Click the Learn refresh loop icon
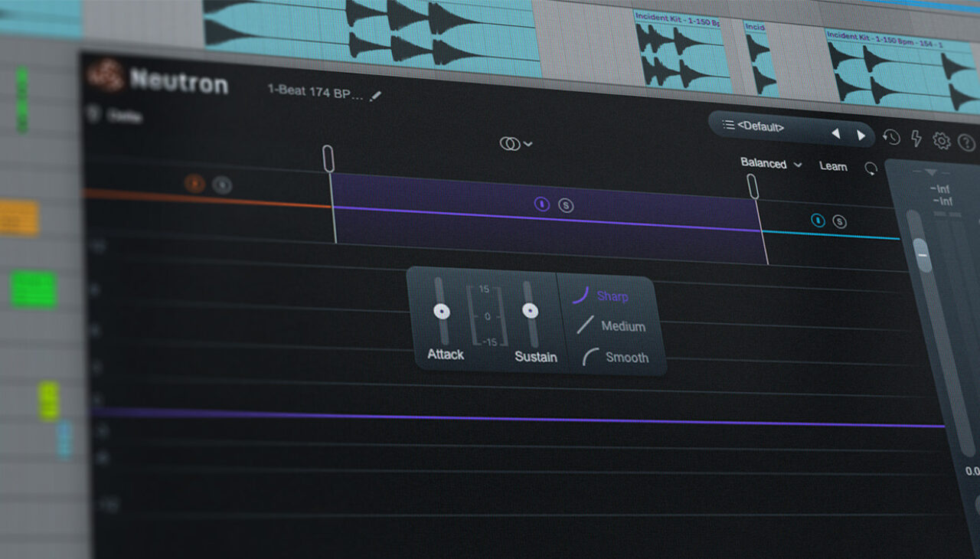Image resolution: width=980 pixels, height=559 pixels. 872,167
